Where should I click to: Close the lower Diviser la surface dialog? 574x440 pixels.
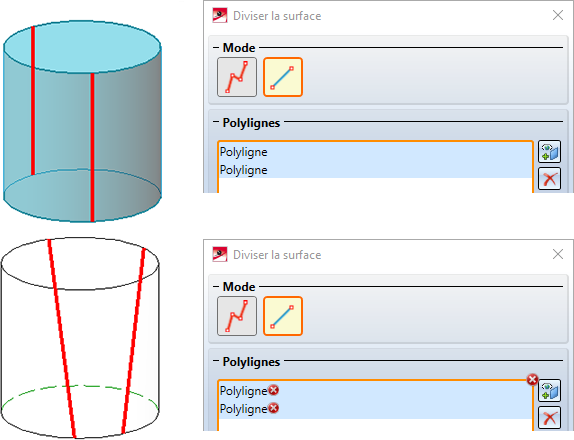point(558,254)
